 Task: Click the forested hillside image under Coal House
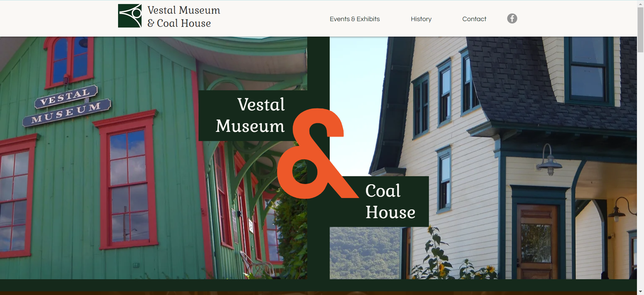point(365,253)
